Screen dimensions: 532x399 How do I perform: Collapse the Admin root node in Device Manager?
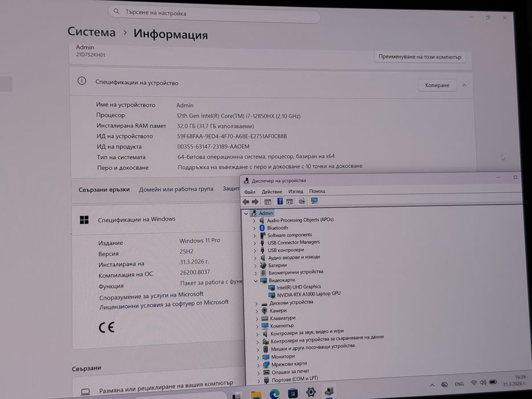tap(246, 213)
